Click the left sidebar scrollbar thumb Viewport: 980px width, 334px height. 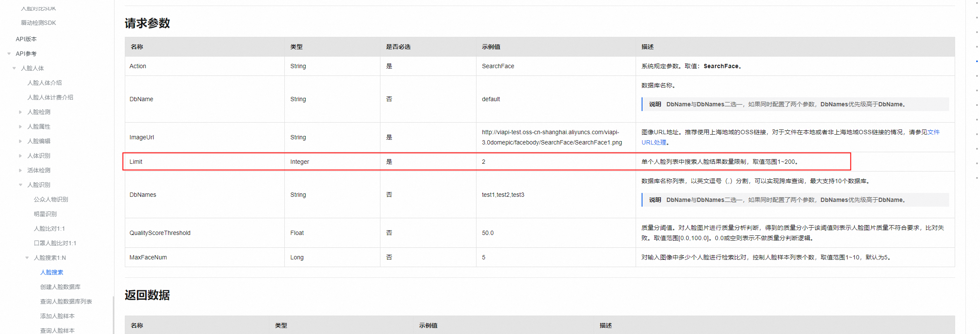pos(113,315)
